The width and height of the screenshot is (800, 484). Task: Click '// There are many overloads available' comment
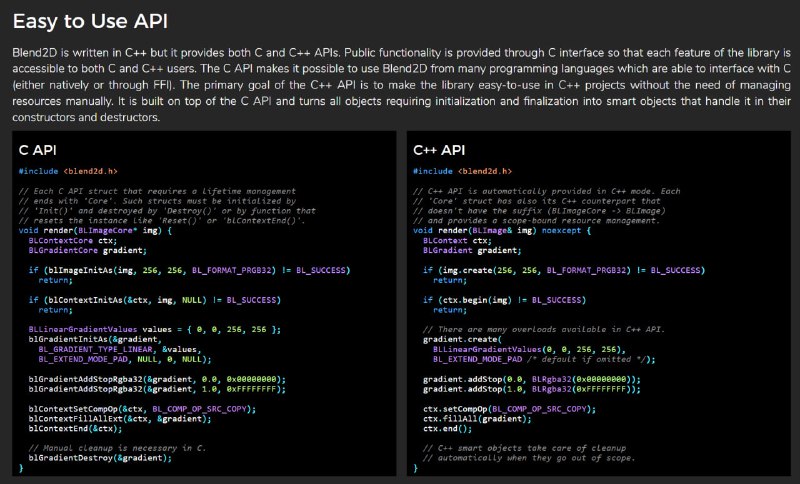point(544,329)
